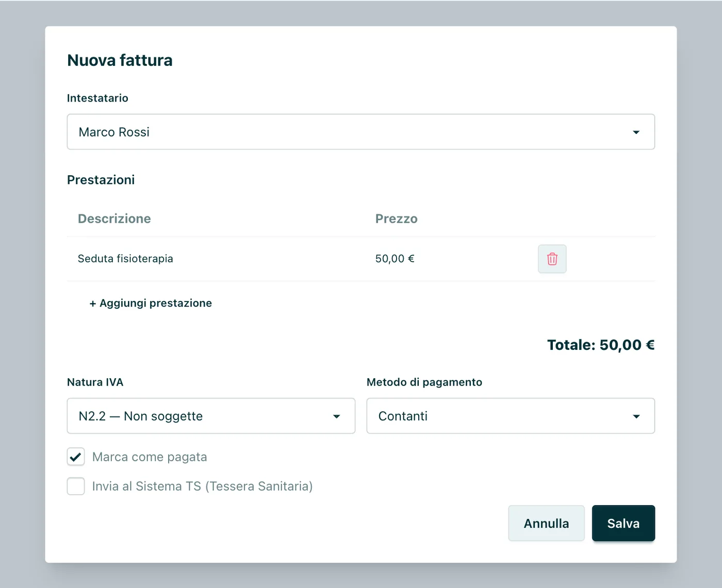This screenshot has height=588, width=722.
Task: Uncheck the Marca come pagata checkbox
Action: tap(76, 457)
